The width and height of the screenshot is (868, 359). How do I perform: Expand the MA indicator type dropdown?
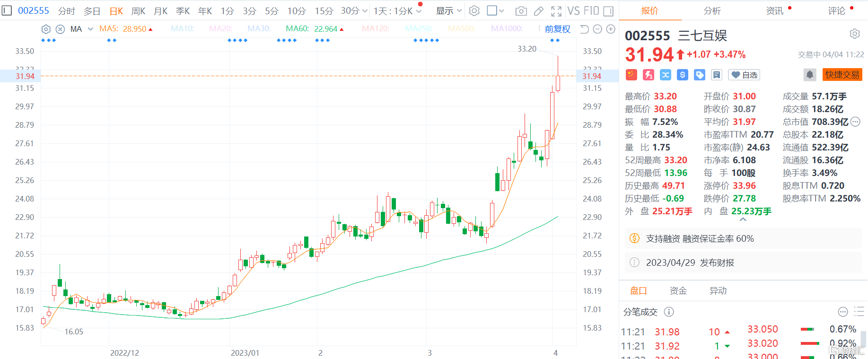click(90, 29)
